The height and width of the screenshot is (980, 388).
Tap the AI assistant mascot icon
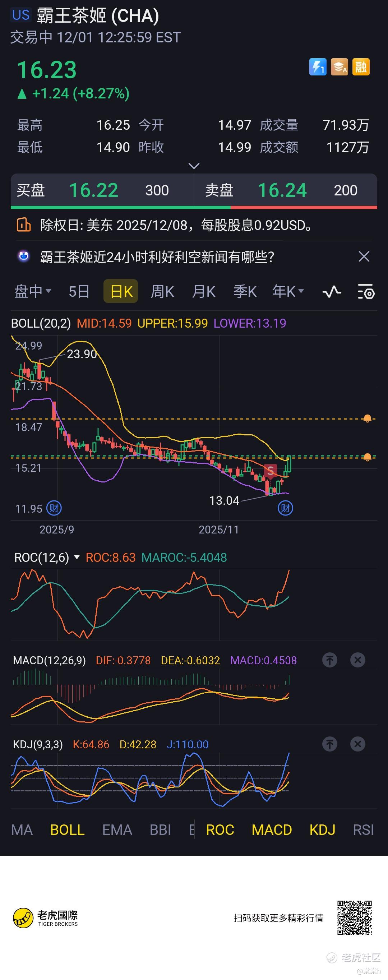pyautogui.click(x=24, y=256)
